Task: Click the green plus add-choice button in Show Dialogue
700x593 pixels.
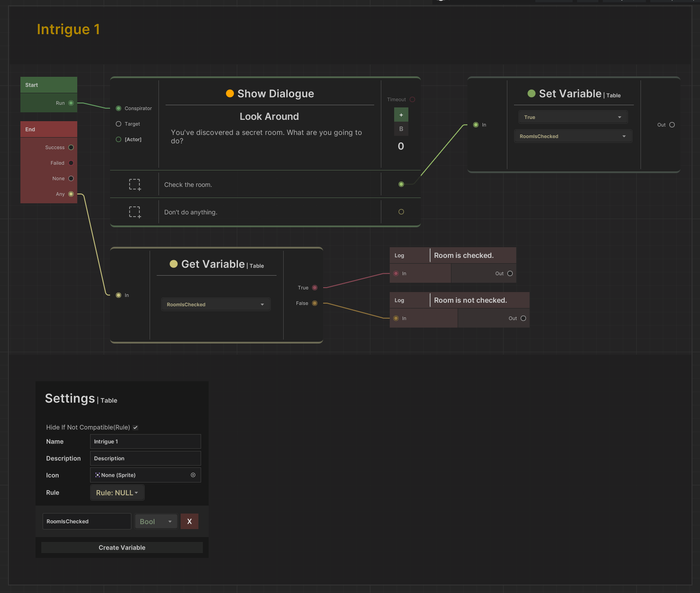Action: click(x=401, y=115)
